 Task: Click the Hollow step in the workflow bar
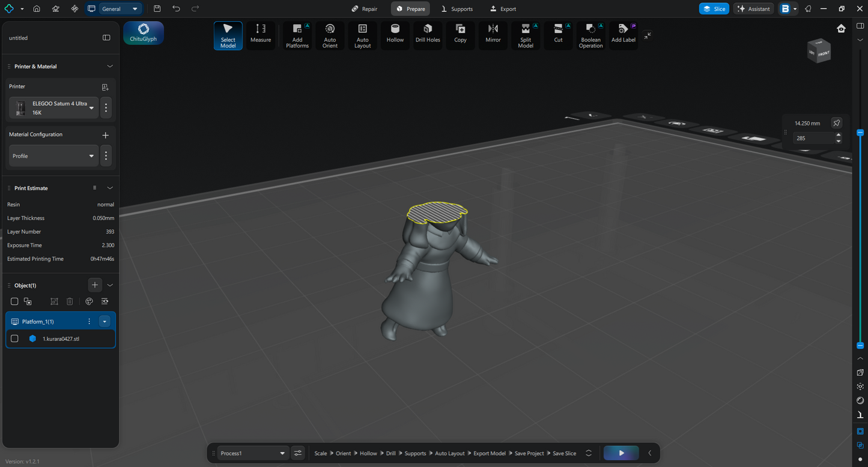[x=368, y=453]
